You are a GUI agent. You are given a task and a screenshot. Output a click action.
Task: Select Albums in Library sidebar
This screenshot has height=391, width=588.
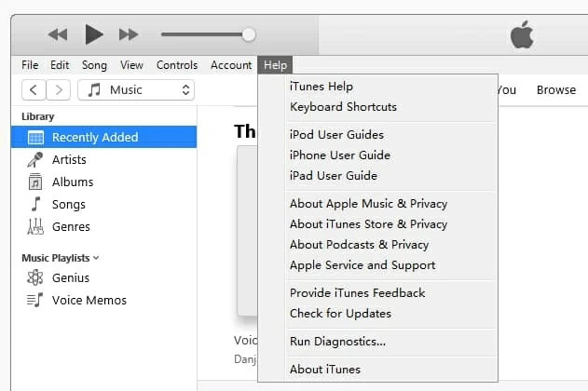pyautogui.click(x=103, y=182)
